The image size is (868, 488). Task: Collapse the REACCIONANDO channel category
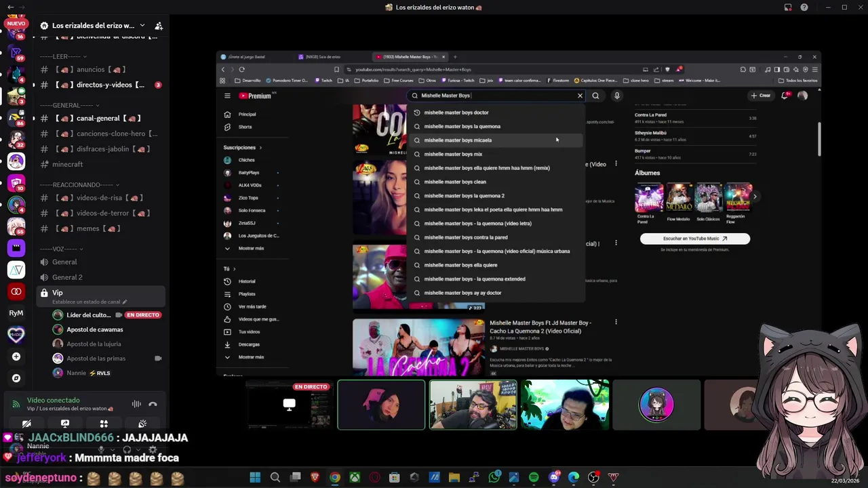pyautogui.click(x=79, y=184)
